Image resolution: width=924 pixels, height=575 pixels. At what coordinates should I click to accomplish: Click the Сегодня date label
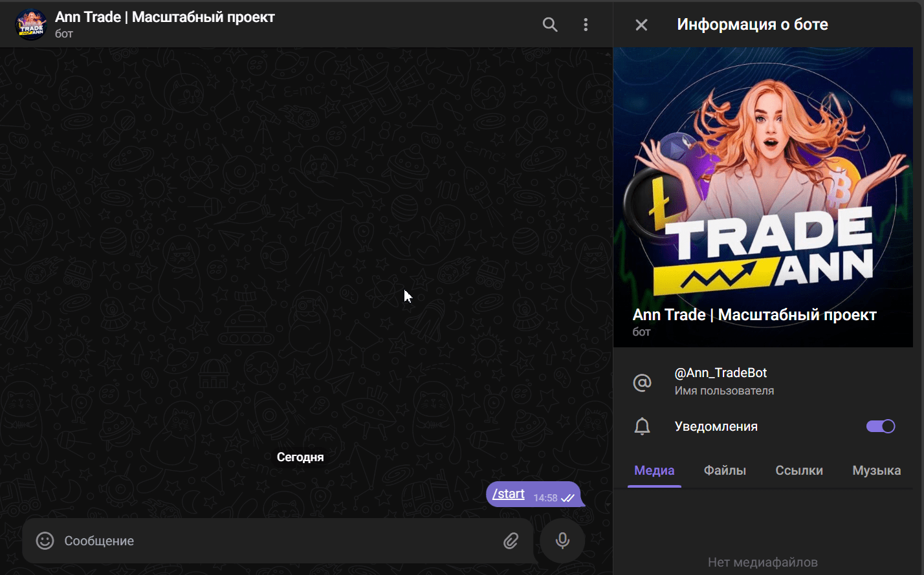pos(300,457)
